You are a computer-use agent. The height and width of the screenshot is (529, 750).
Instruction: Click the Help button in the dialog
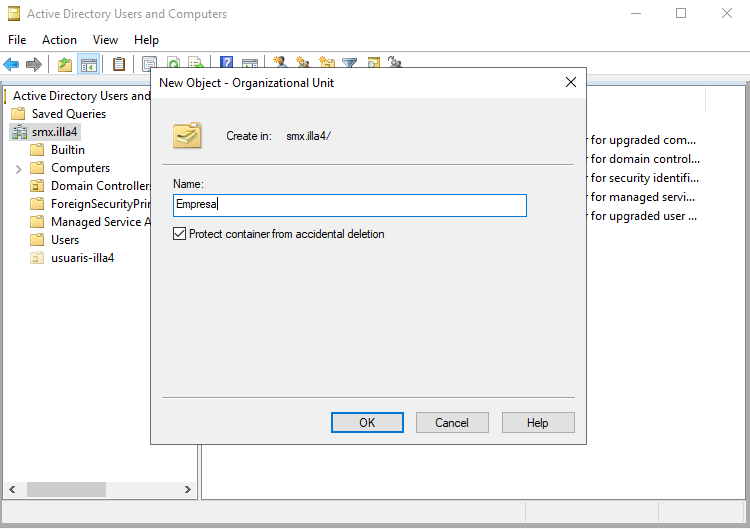point(538,423)
